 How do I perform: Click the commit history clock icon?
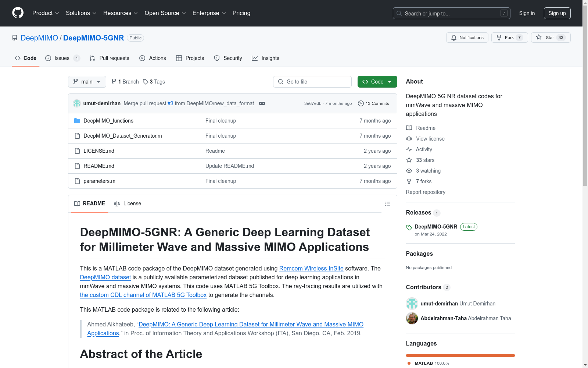tap(361, 103)
